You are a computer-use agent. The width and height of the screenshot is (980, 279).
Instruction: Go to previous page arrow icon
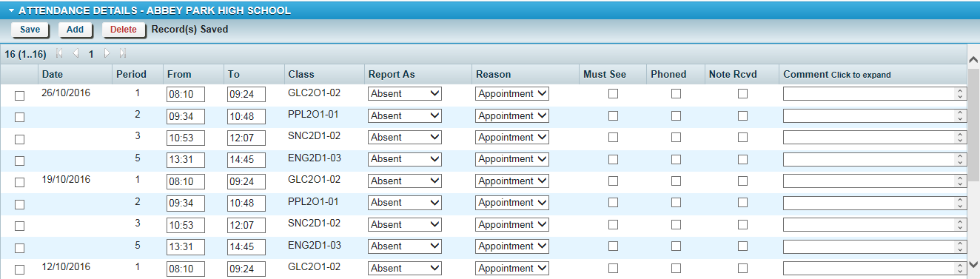[75, 54]
